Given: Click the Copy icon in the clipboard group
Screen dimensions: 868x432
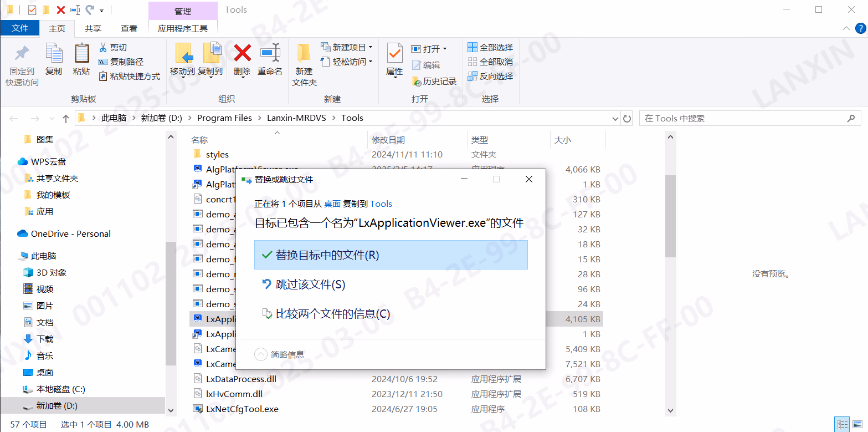Looking at the screenshot, I should 54,54.
